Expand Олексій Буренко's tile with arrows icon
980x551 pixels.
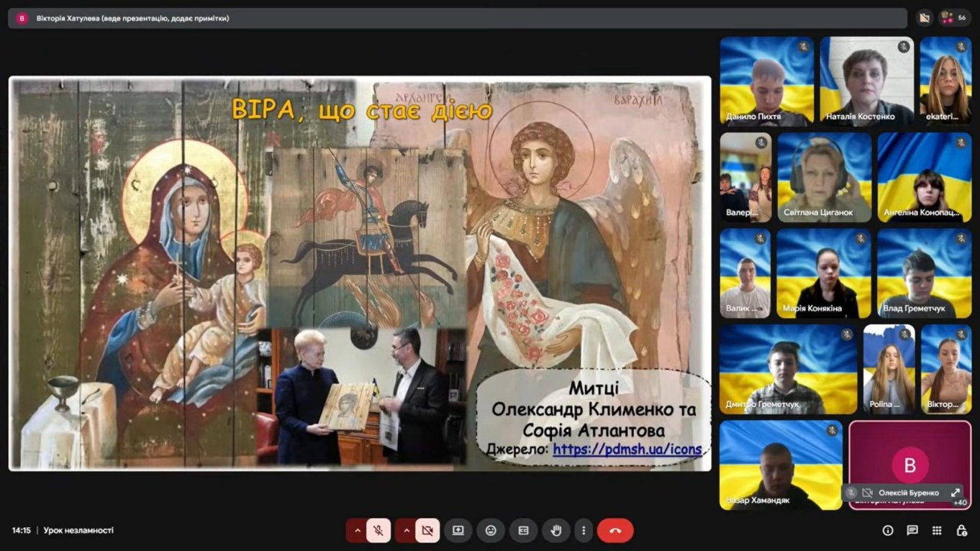click(956, 493)
